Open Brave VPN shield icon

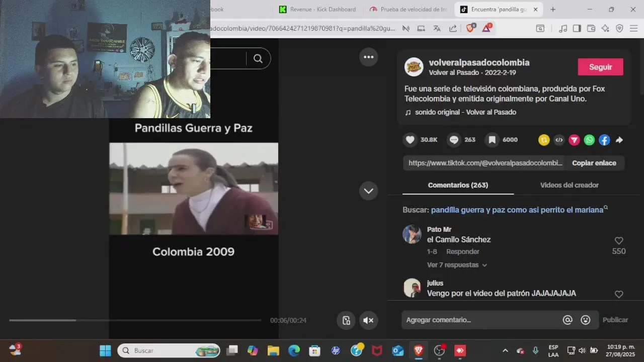pyautogui.click(x=619, y=29)
